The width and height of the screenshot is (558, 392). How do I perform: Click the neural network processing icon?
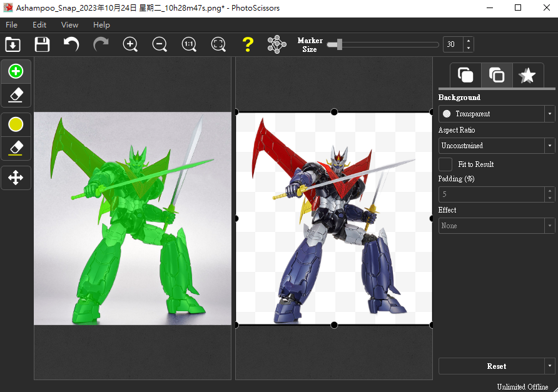tap(277, 44)
